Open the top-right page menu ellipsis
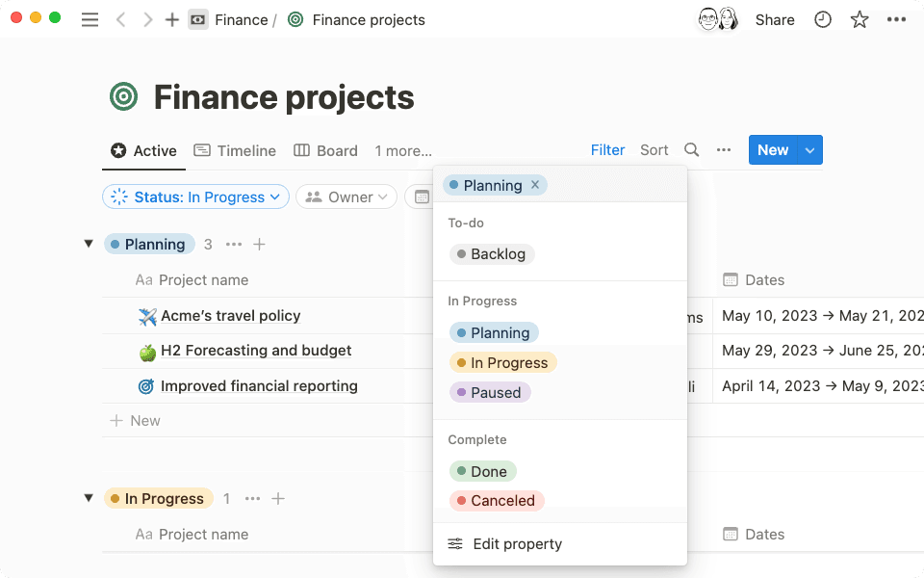Viewport: 924px width, 578px height. coord(897,19)
